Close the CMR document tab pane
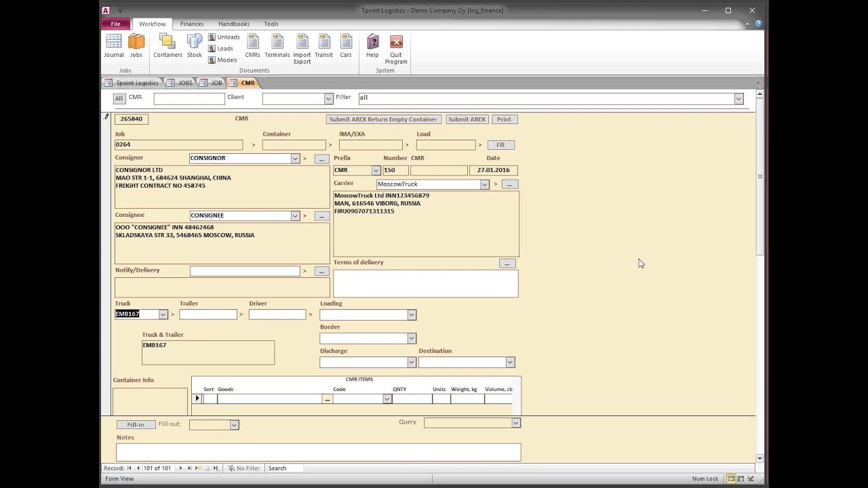This screenshot has width=868, height=488. [x=758, y=83]
